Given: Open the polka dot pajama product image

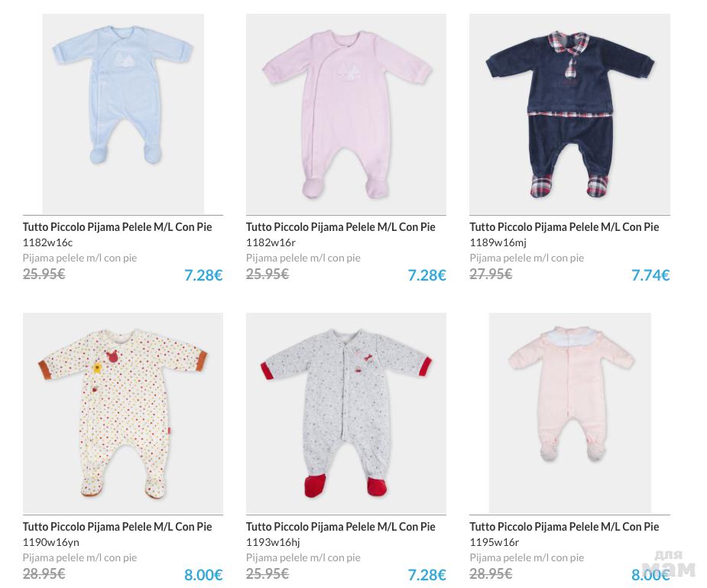Looking at the screenshot, I should pyautogui.click(x=123, y=413).
